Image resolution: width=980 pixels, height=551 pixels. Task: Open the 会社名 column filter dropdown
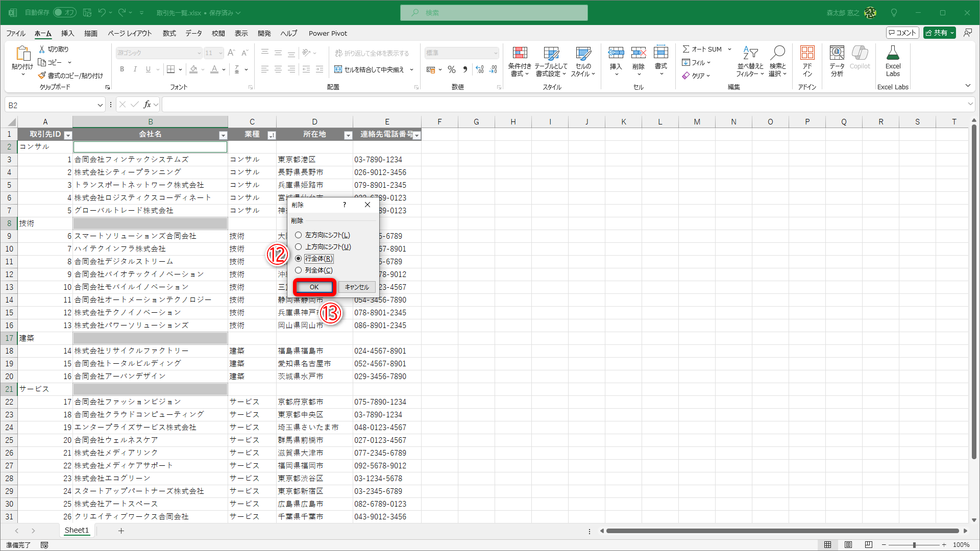223,135
